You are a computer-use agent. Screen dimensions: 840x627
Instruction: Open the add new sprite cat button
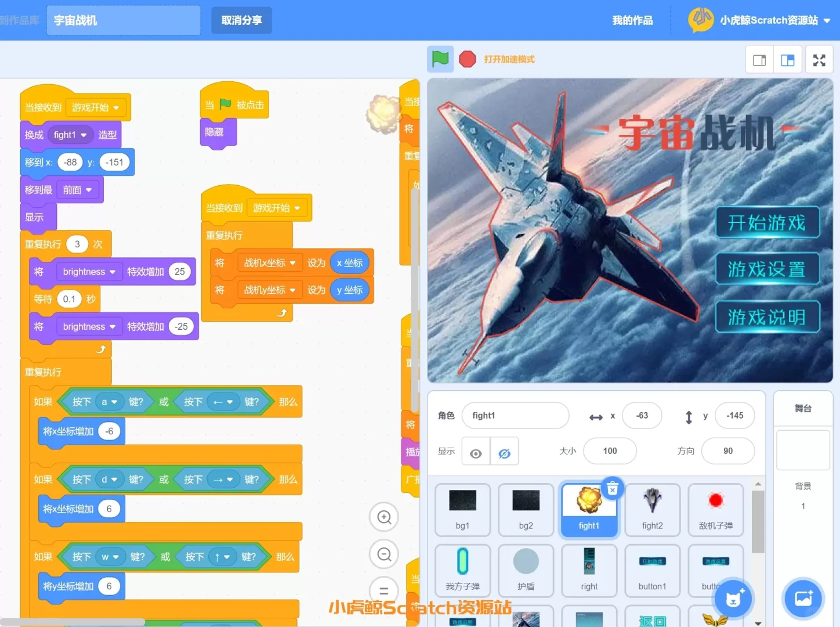[733, 599]
